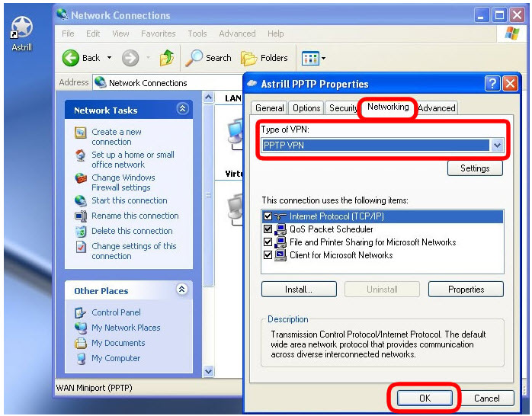Open the File menu

[68, 34]
